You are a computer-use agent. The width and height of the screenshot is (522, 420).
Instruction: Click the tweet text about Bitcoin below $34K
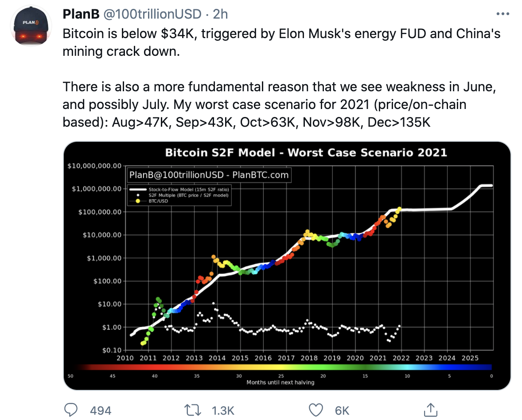[282, 43]
